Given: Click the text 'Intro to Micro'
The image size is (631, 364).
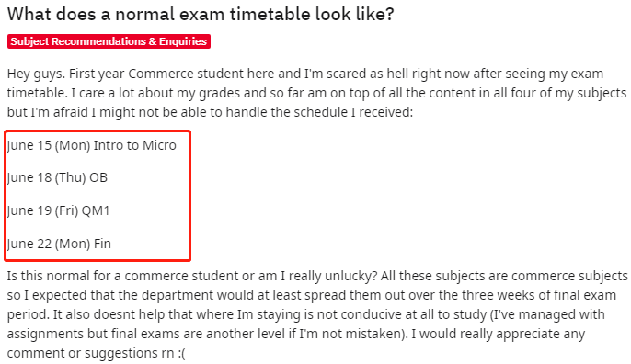Looking at the screenshot, I should (135, 145).
